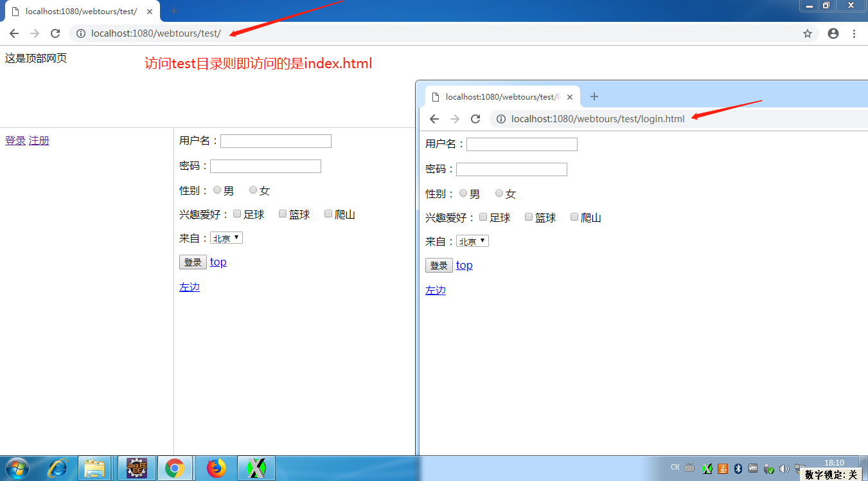
Task: Check 爬山 in login.html window
Action: [x=574, y=217]
